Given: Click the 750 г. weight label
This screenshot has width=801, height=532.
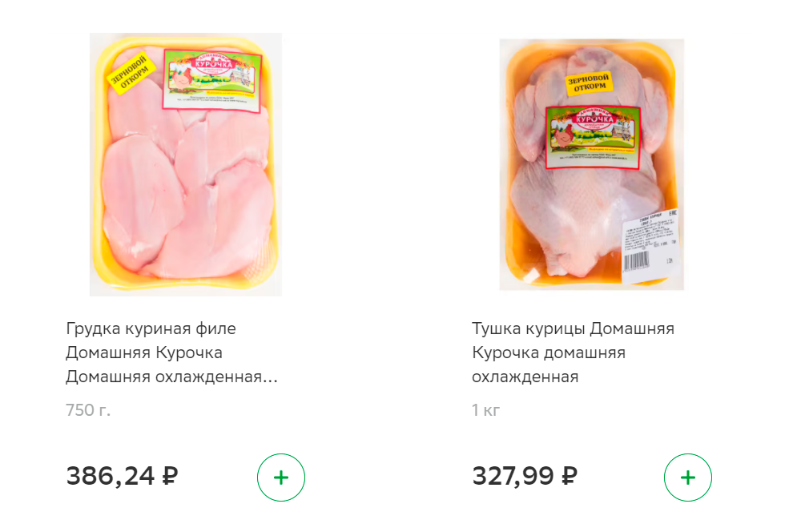Looking at the screenshot, I should tap(88, 410).
